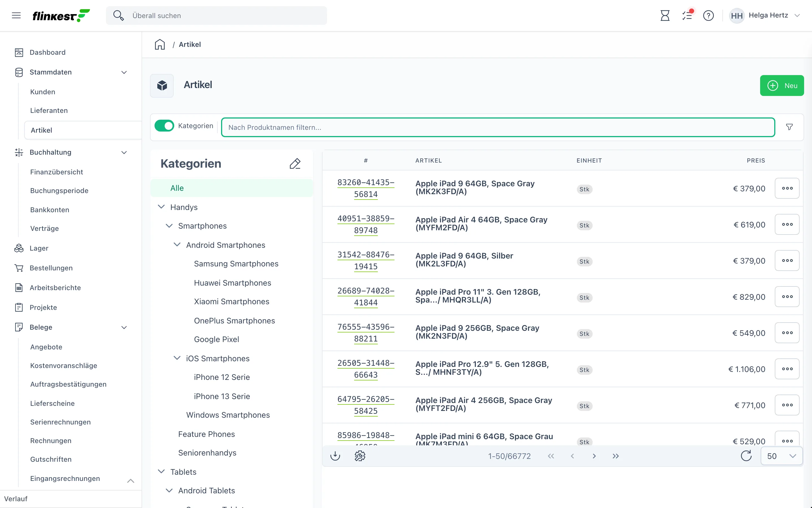Open Lieferanten in the sidebar
The height and width of the screenshot is (508, 812).
point(49,111)
